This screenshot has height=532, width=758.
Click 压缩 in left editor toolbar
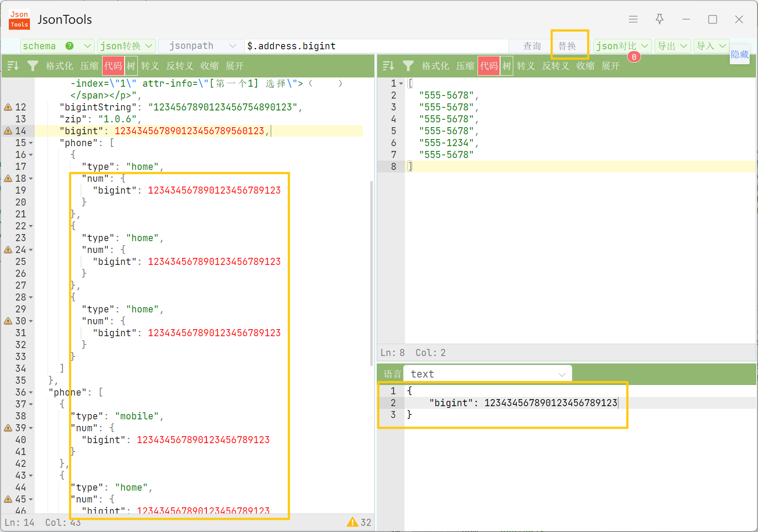pyautogui.click(x=89, y=66)
